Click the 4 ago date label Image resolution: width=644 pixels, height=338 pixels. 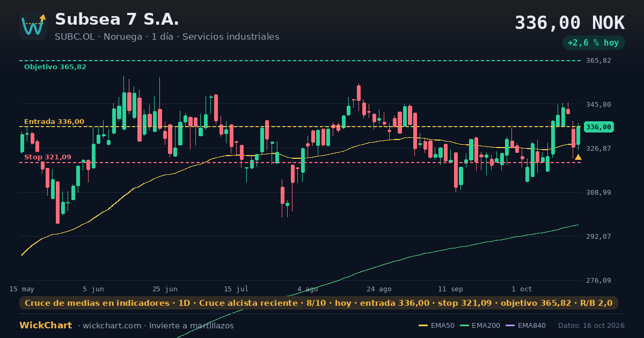click(308, 289)
